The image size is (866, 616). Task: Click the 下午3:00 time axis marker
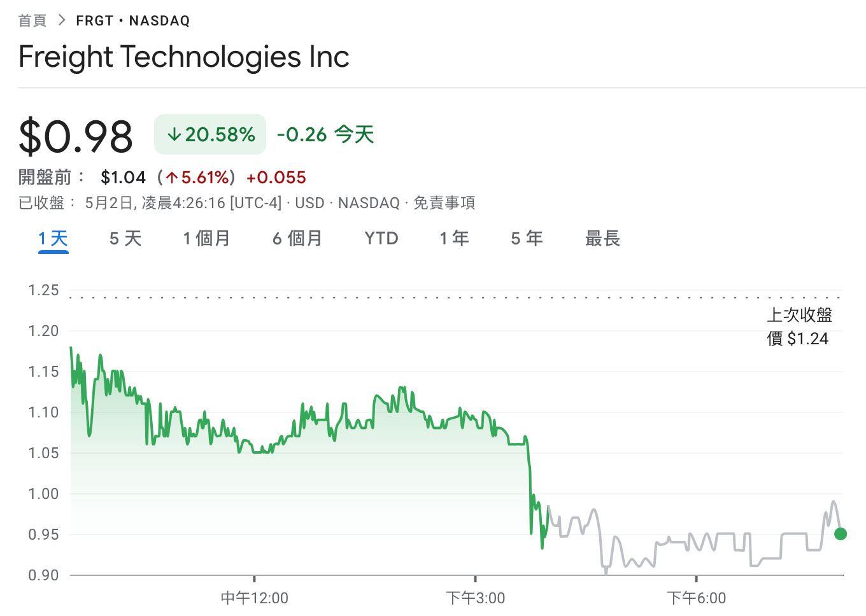tap(476, 598)
